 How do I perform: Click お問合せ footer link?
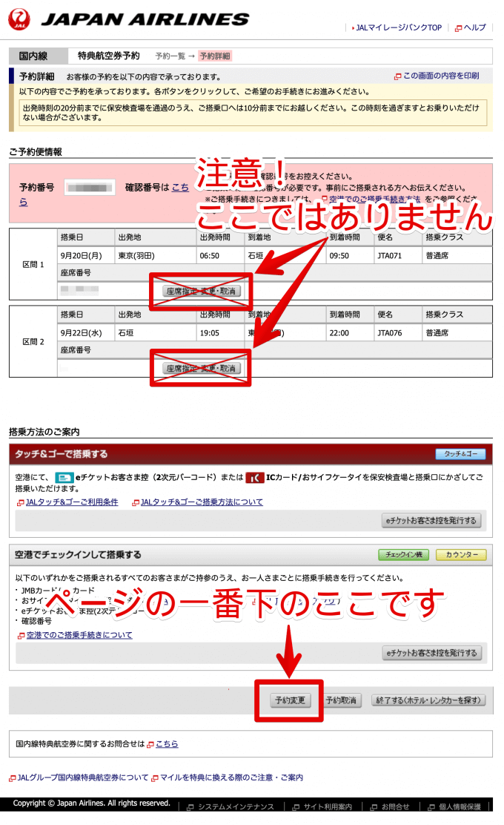[x=395, y=806]
